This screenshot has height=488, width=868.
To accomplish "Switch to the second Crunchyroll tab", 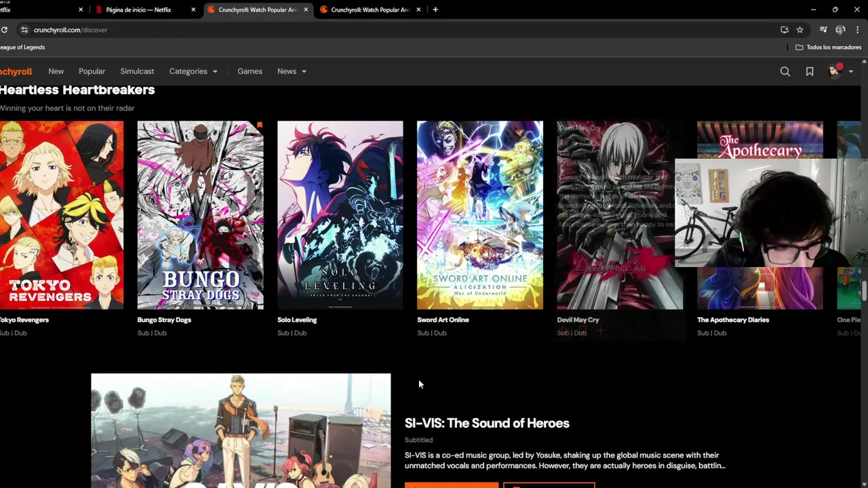I will coord(370,9).
